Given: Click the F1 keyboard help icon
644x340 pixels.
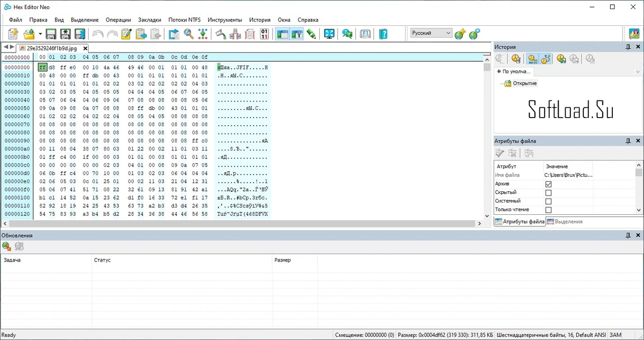Looking at the screenshot, I should pyautogui.click(x=365, y=34).
